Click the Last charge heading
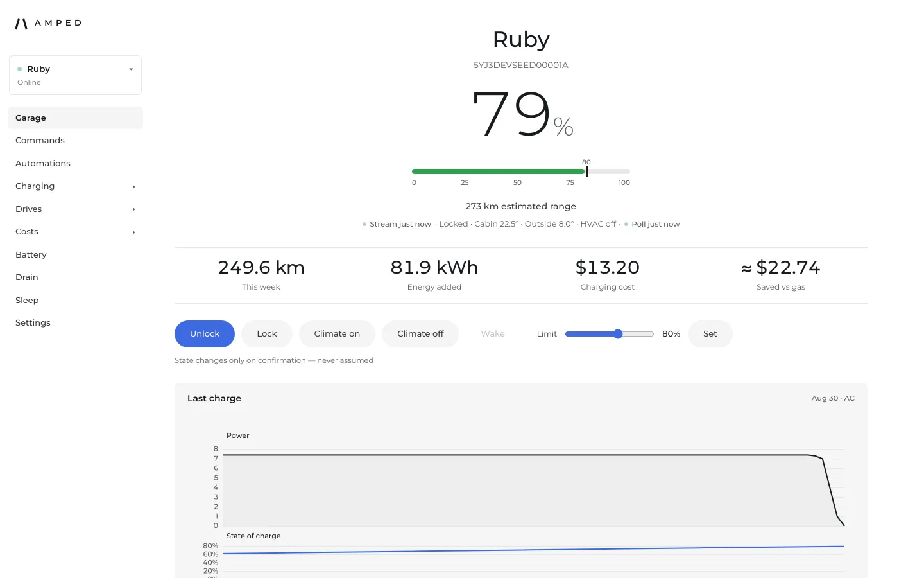The height and width of the screenshot is (578, 924). (214, 398)
